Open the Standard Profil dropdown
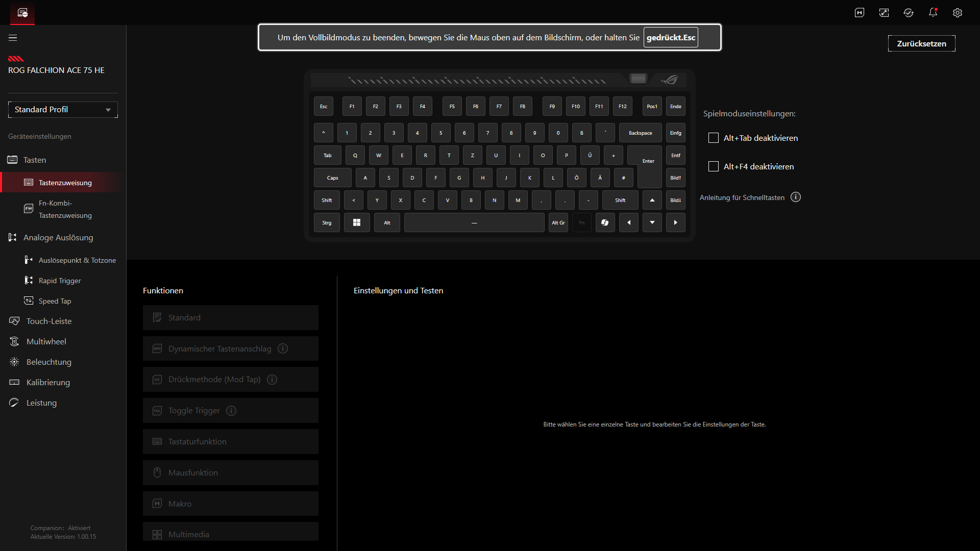Screen dimensions: 980x551 [63, 110]
